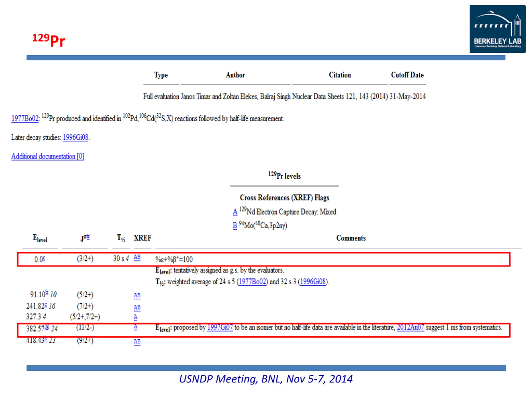Follow XREF flag A for 129Nd Electron Capture Decay

coord(235,212)
